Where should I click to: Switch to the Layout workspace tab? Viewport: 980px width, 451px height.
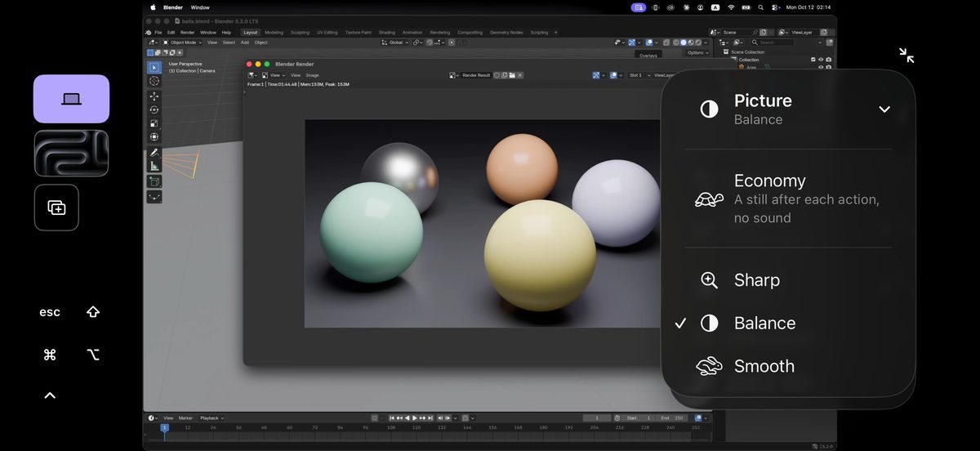[x=251, y=33]
